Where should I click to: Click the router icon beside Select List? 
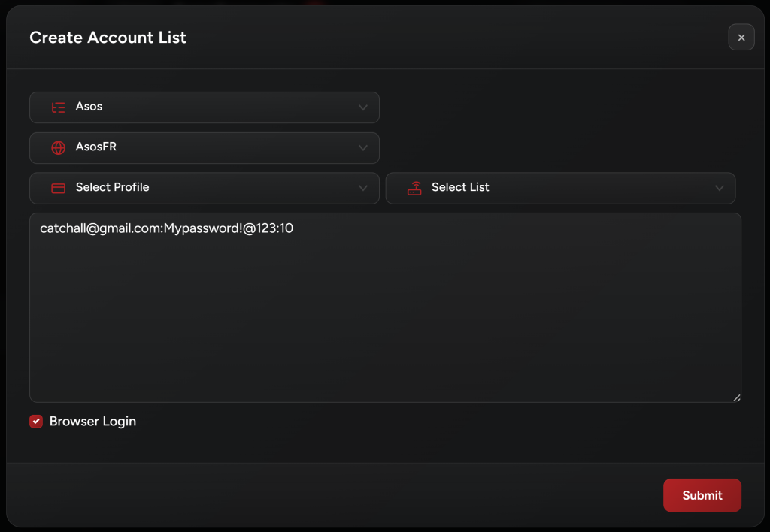pos(414,188)
